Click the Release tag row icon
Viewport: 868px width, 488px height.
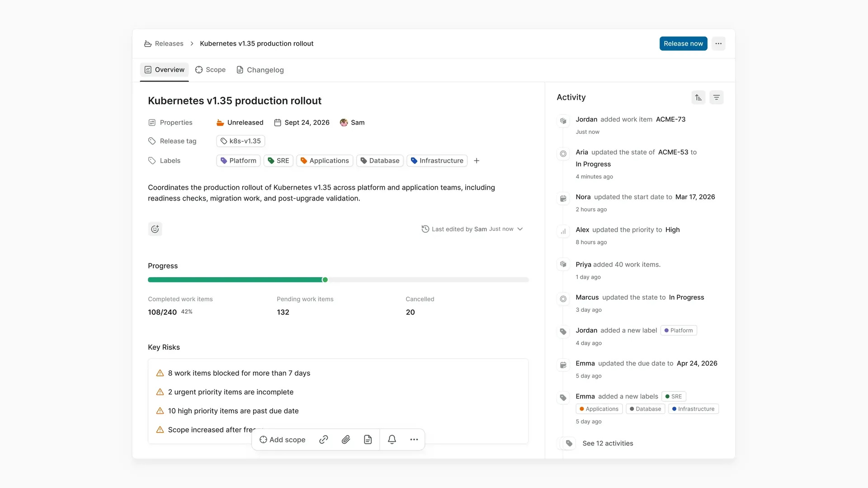pos(152,141)
